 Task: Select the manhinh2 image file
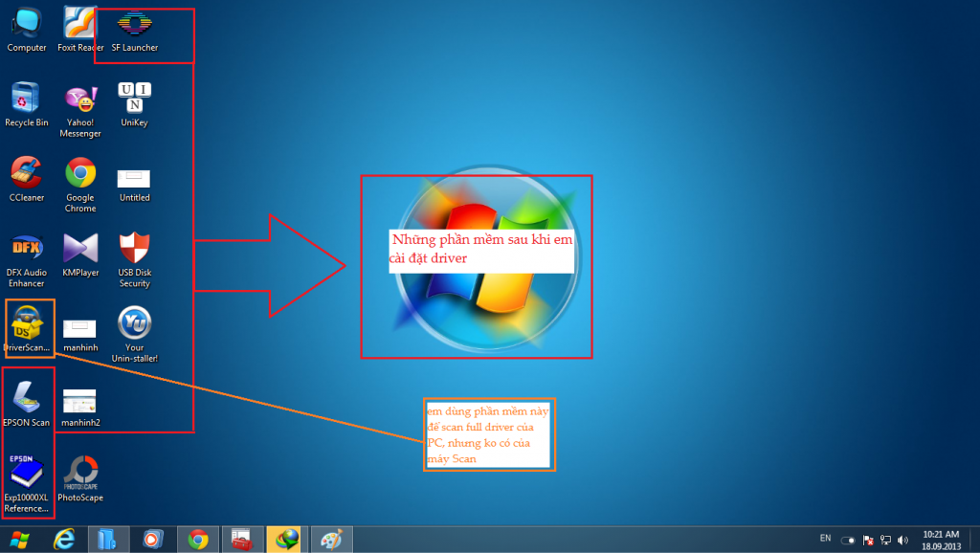[80, 408]
